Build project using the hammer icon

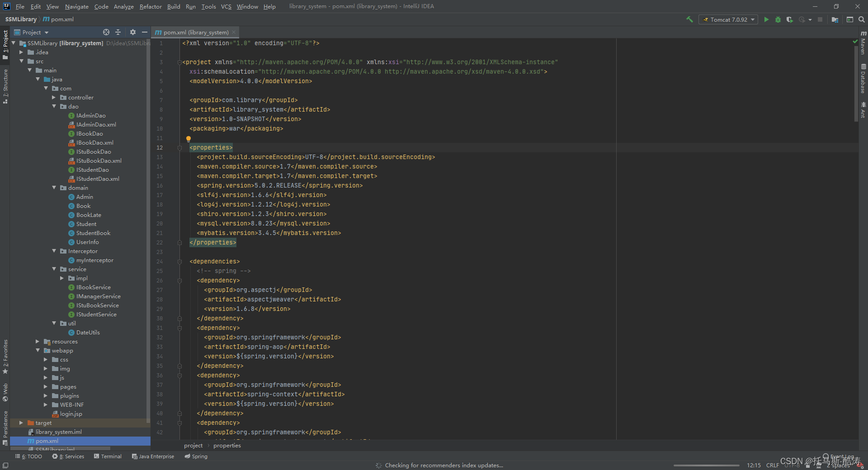(689, 19)
